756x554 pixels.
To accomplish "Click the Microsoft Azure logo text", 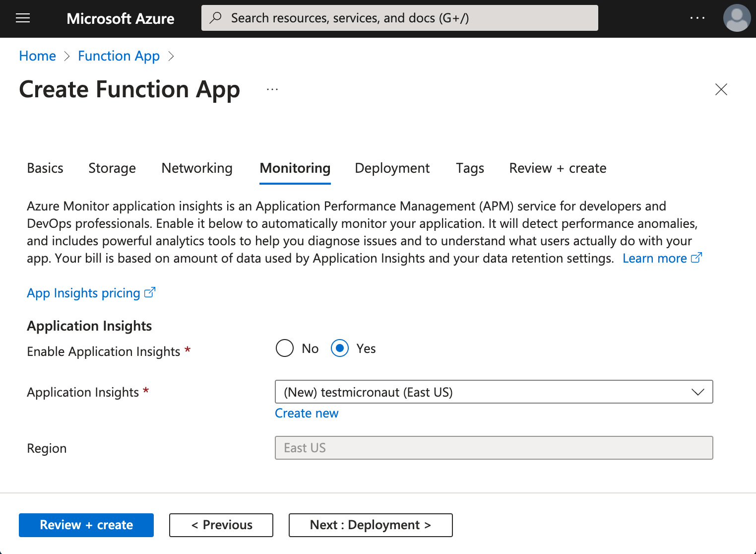I will [x=121, y=18].
